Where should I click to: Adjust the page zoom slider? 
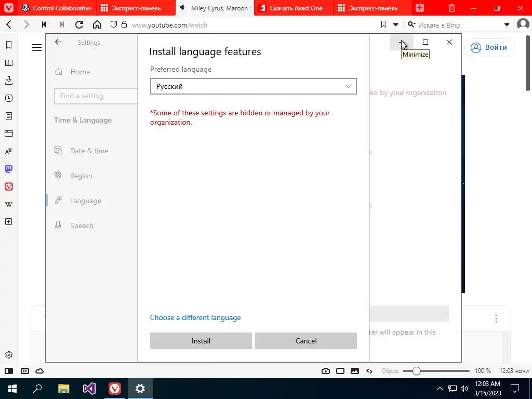(x=436, y=371)
